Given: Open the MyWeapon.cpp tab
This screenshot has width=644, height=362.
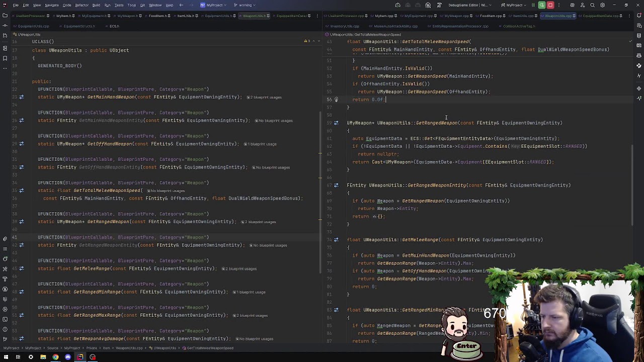Looking at the screenshot, I should point(456,16).
